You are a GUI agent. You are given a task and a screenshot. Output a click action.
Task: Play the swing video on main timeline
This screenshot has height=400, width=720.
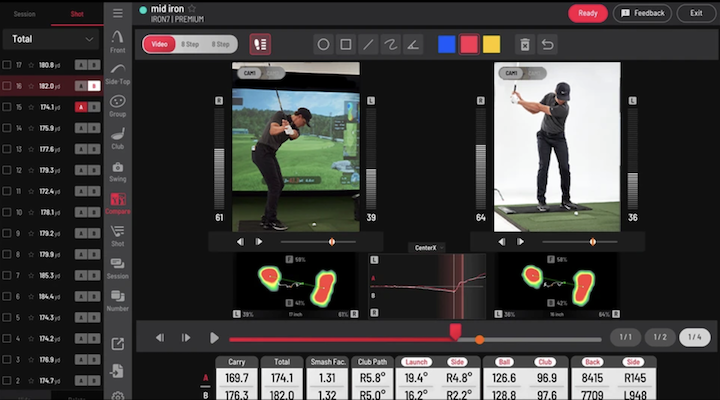[214, 338]
